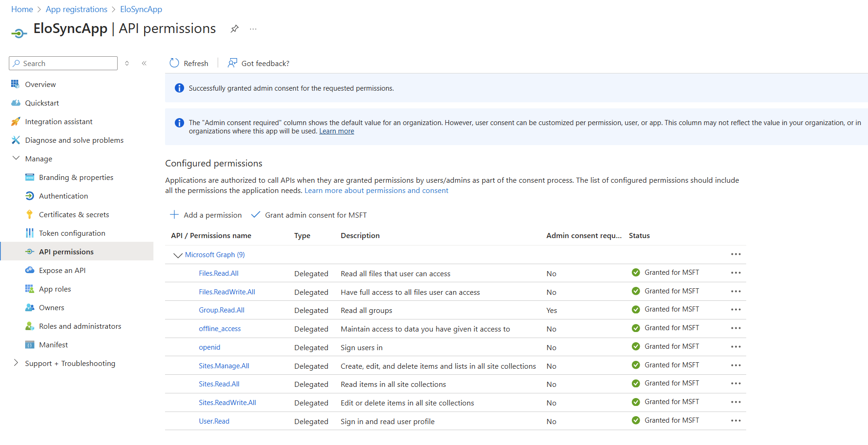Open the ellipsis menu for Sites.Manage.All
This screenshot has height=445, width=868.
[735, 365]
